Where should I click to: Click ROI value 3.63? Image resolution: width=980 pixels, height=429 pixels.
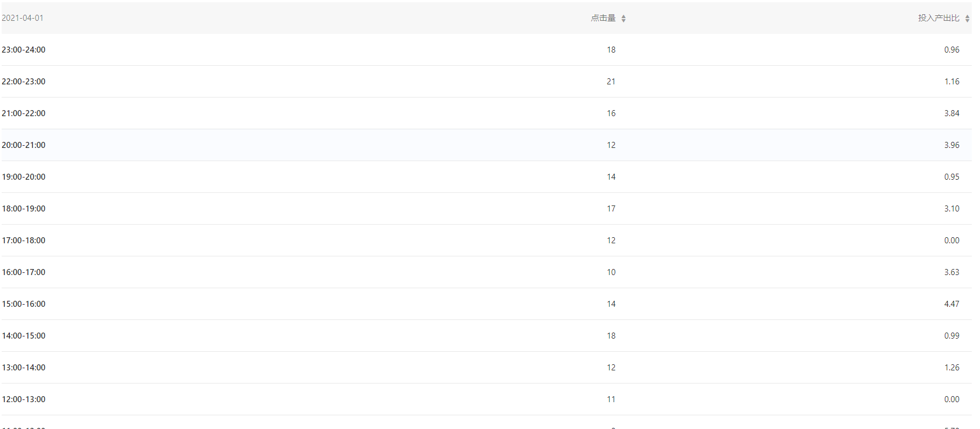(x=951, y=272)
